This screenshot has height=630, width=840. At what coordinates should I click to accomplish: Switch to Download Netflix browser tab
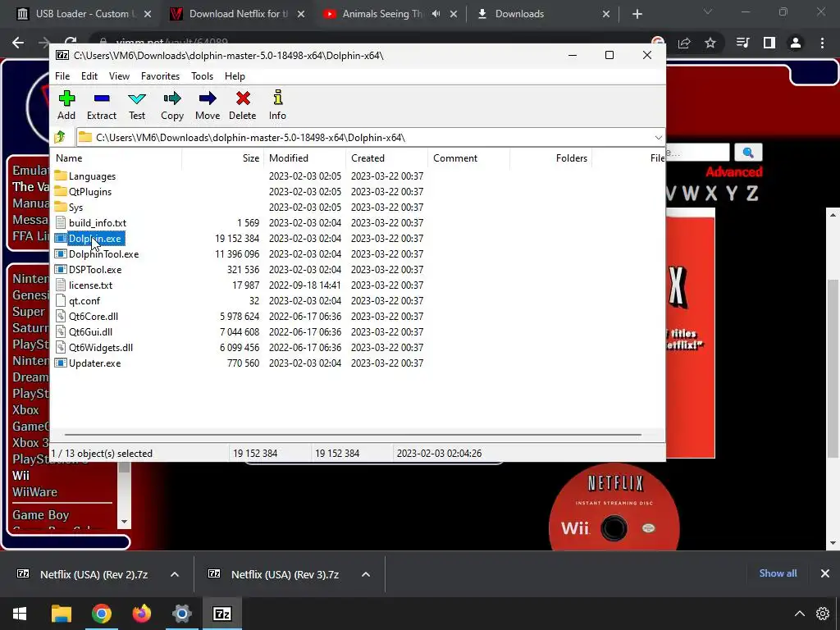[x=238, y=14]
